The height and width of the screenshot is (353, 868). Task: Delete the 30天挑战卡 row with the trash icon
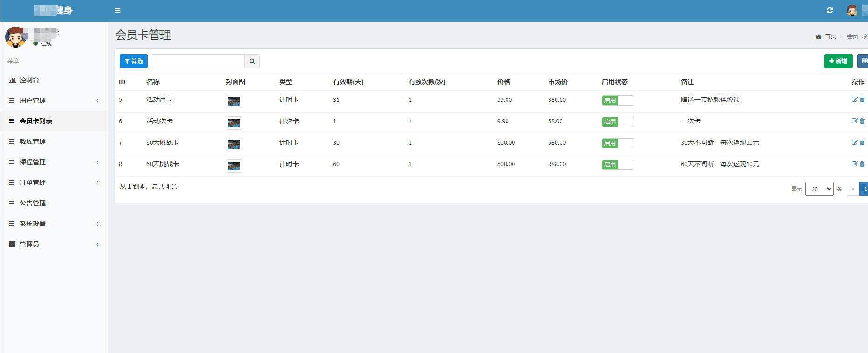pyautogui.click(x=862, y=142)
